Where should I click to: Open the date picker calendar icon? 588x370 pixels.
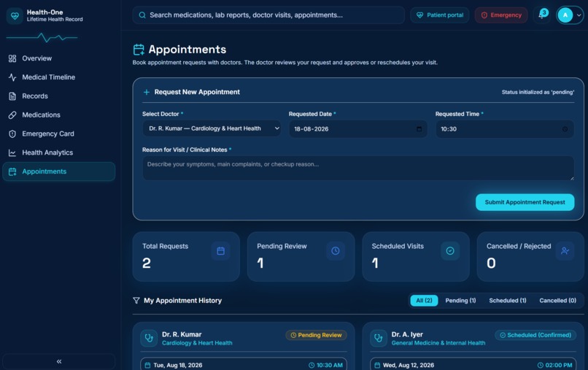point(419,128)
